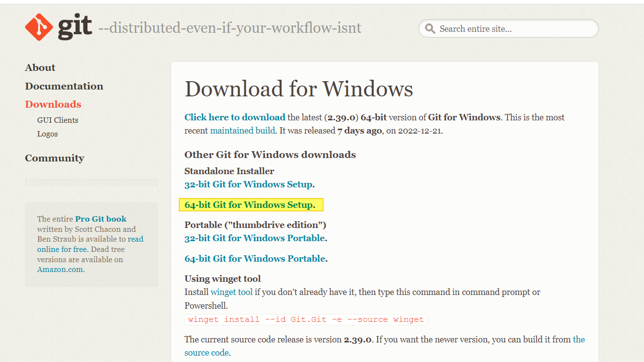This screenshot has width=644, height=362.
Task: Open the 'winget tool' link
Action: tap(232, 292)
